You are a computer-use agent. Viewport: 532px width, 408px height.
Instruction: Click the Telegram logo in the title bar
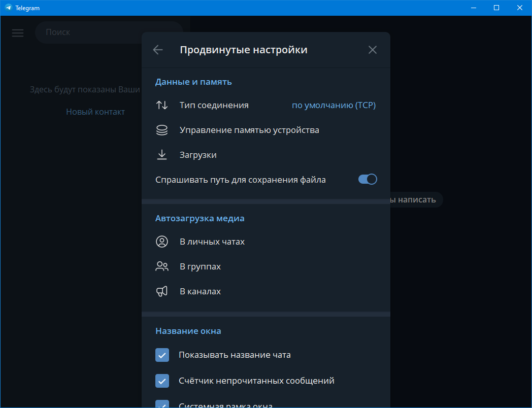click(8, 8)
